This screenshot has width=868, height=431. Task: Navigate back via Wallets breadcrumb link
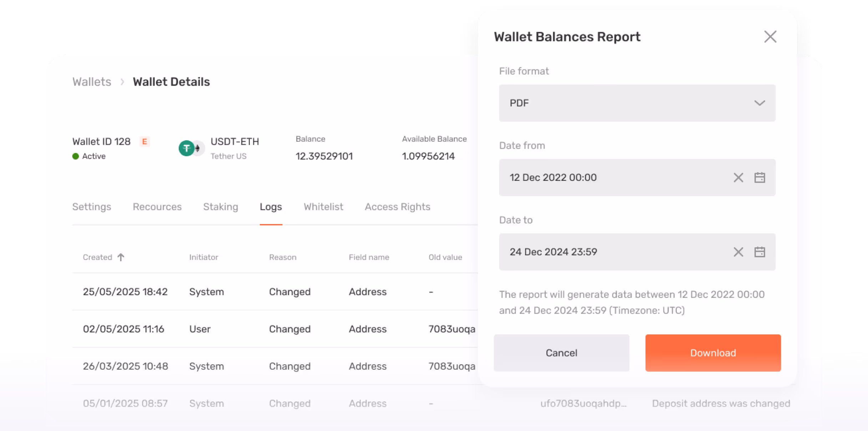click(x=92, y=82)
